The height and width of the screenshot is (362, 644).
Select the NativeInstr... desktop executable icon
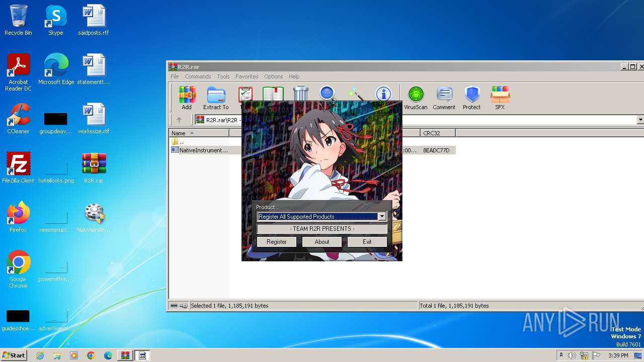point(94,217)
